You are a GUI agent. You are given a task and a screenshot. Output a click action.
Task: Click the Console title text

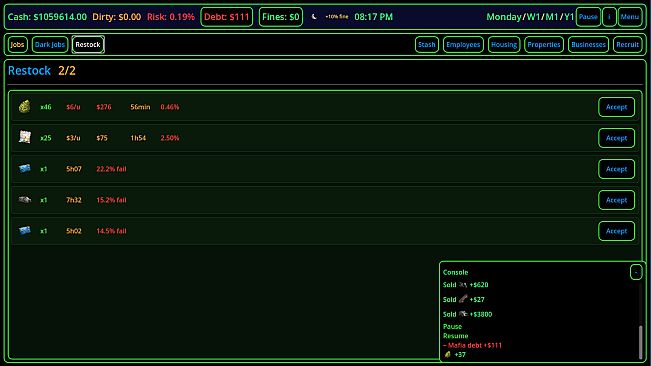[455, 273]
